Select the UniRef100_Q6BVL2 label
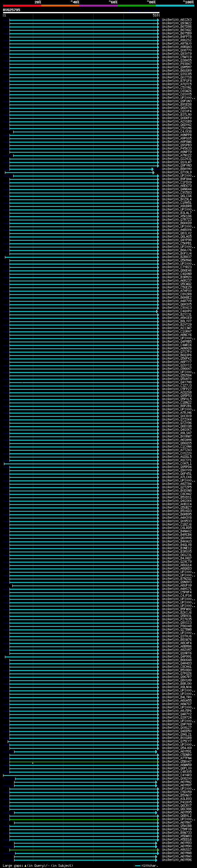197x868 pixels. point(177,816)
